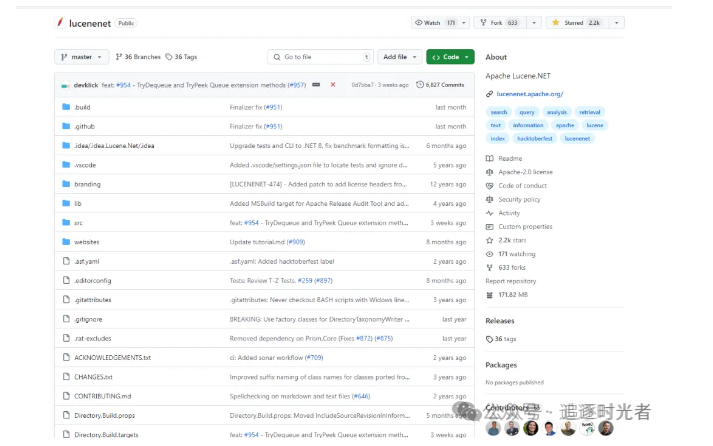The image size is (713, 446).
Task: Open the 6,827 Commits history
Action: point(440,85)
